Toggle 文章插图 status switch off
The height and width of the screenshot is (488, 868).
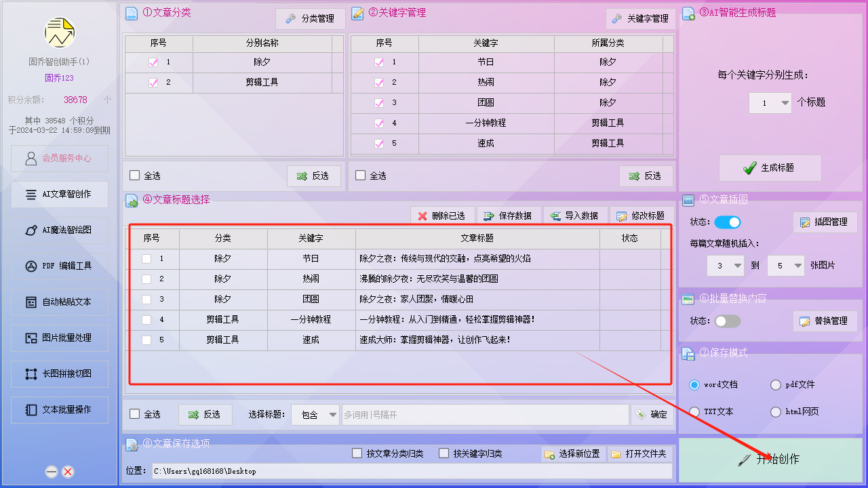point(727,222)
